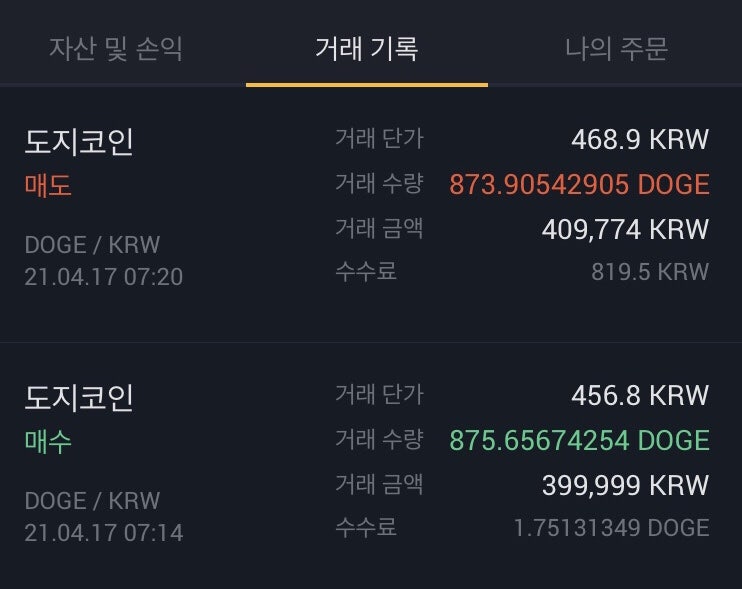This screenshot has height=589, width=742.
Task: Select the 456.8 KRW unit price
Action: 640,395
